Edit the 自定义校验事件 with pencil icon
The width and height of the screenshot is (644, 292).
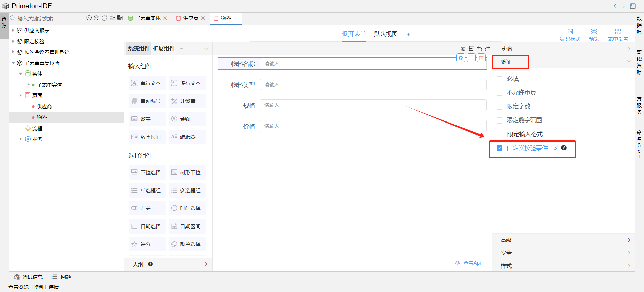[556, 148]
